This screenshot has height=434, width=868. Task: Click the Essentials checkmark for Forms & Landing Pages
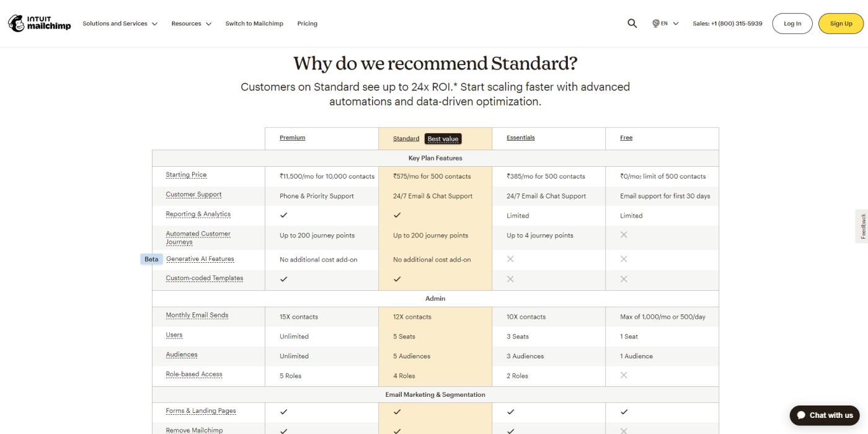(511, 412)
